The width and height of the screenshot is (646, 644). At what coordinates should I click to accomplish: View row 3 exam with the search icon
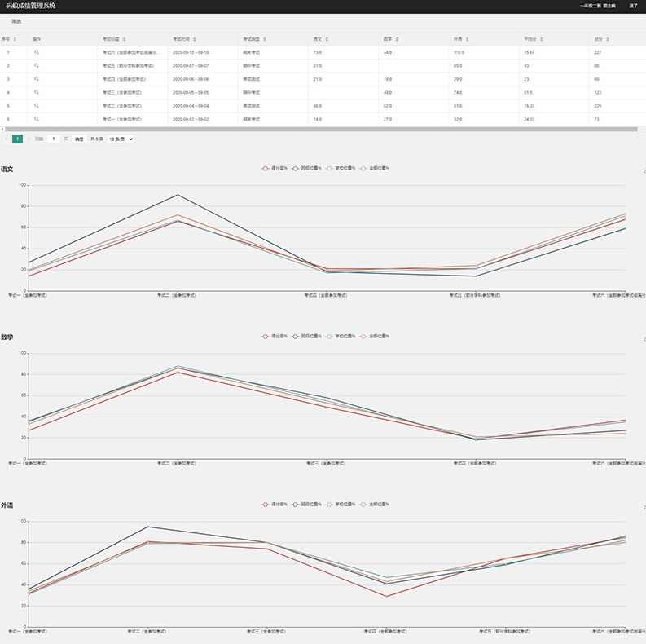37,79
